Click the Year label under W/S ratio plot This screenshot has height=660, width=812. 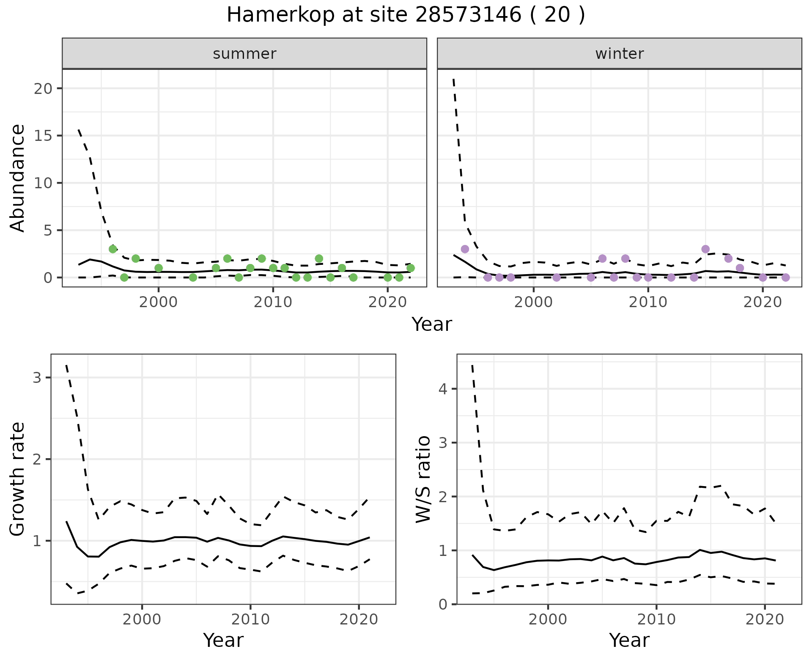tap(629, 640)
